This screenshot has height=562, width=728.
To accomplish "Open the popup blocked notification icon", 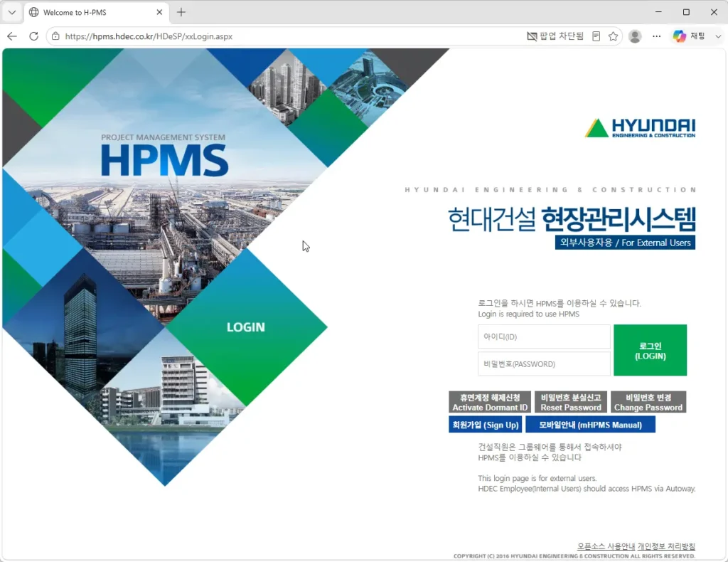I will point(555,36).
